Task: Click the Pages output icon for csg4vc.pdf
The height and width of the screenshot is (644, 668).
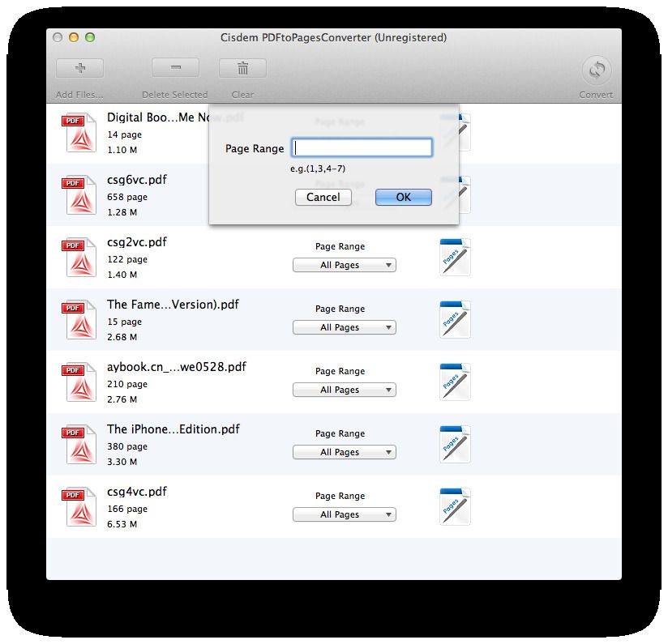Action: [x=455, y=506]
